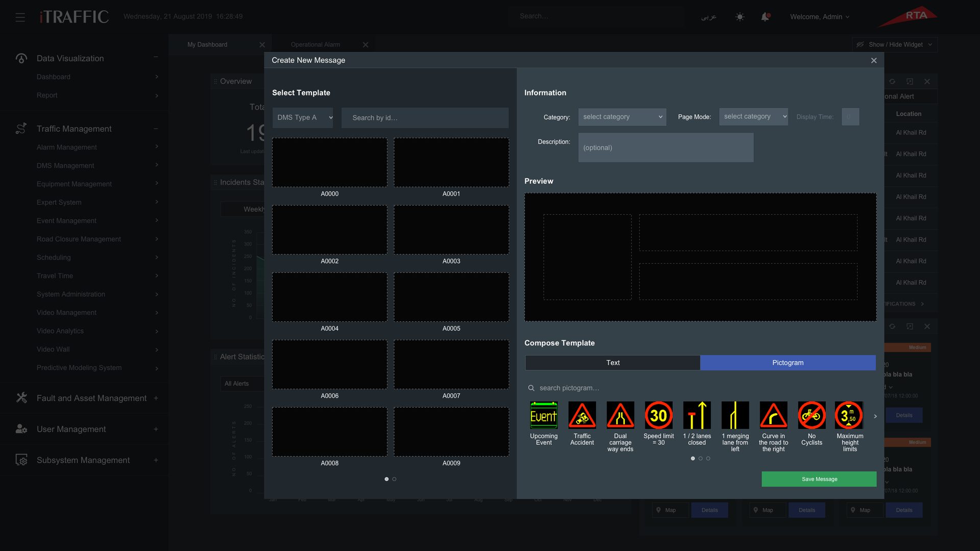Open the Category dropdown
The height and width of the screenshot is (551, 980).
tap(622, 117)
